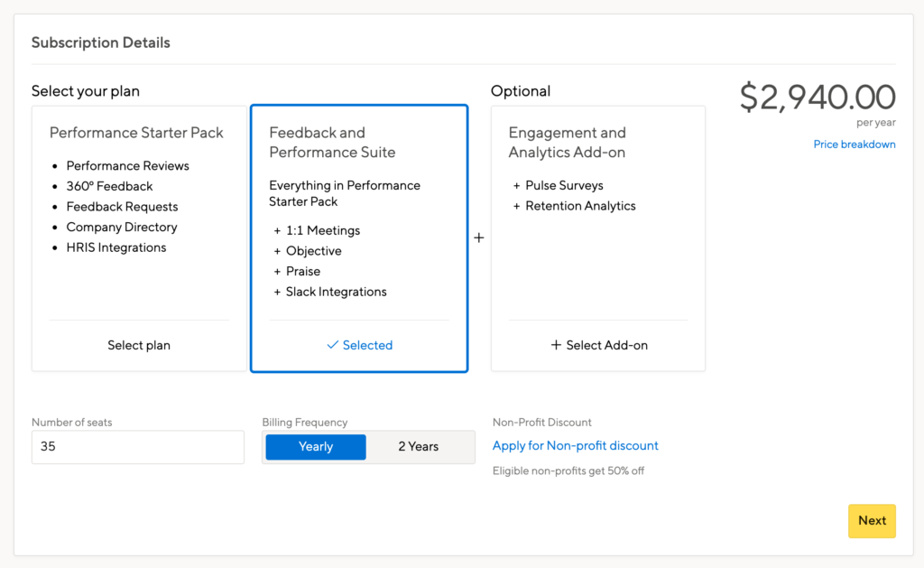The width and height of the screenshot is (924, 568).
Task: Click the Selected checkmark label
Action: [359, 345]
